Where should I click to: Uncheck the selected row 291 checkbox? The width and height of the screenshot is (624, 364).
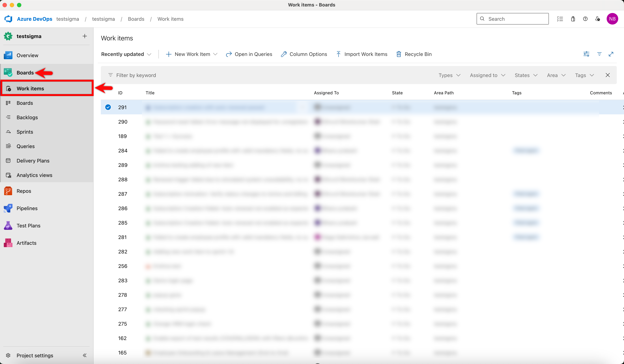(108, 107)
